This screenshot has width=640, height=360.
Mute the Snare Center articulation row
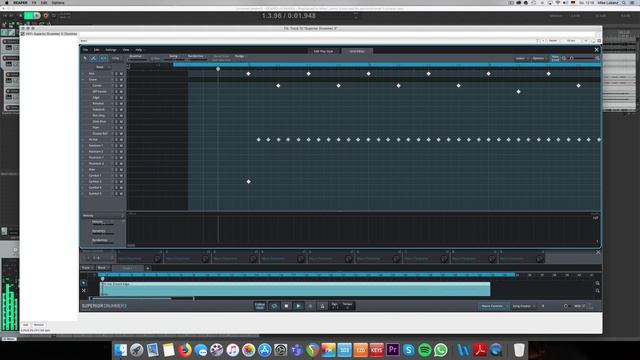tap(121, 86)
